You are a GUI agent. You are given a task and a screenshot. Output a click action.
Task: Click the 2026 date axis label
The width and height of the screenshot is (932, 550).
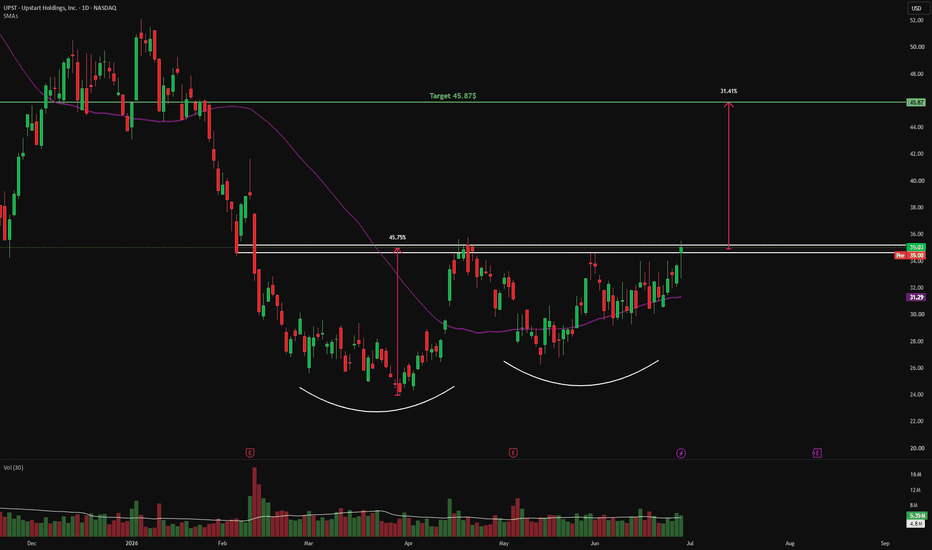(132, 543)
